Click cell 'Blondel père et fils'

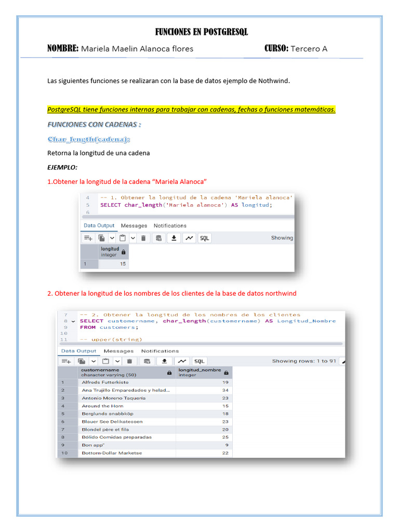[127, 430]
